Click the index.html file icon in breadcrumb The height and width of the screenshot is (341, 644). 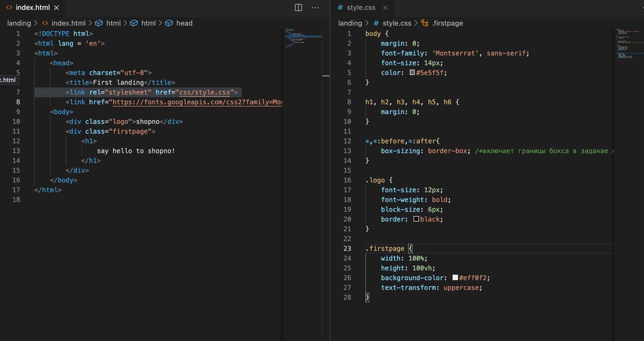click(x=45, y=23)
